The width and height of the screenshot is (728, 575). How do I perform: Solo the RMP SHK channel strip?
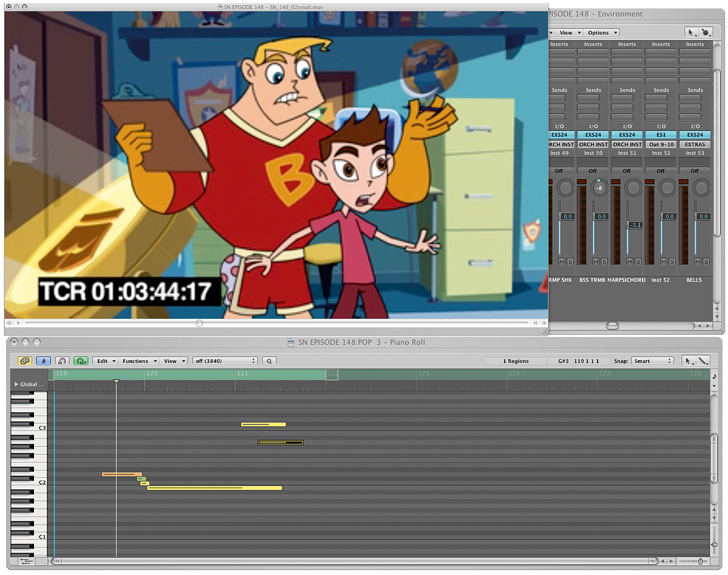pyautogui.click(x=570, y=261)
